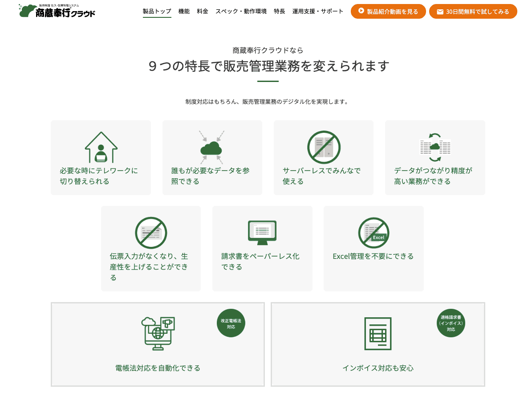
Task: Open データがつながり精度が高い業務ができる link
Action: [435, 158]
